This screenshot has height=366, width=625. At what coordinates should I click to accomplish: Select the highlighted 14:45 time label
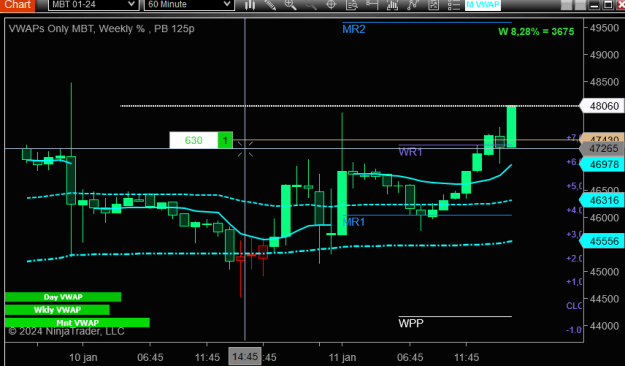point(245,356)
